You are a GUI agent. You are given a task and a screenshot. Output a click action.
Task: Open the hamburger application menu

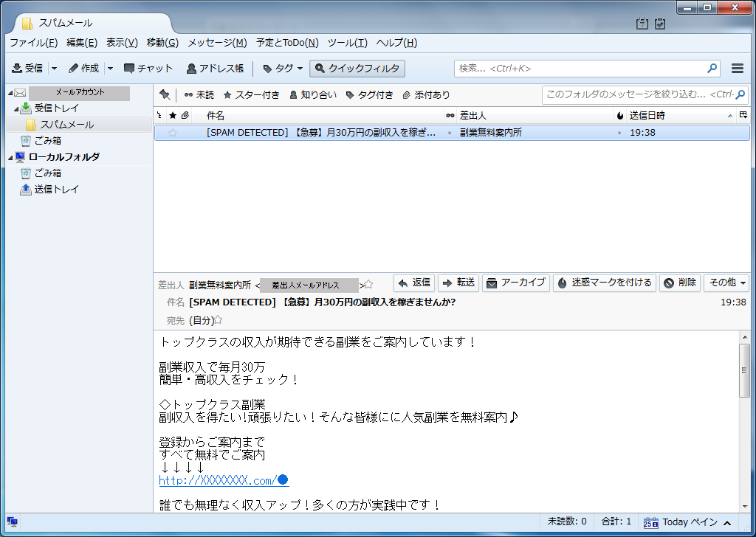click(737, 68)
